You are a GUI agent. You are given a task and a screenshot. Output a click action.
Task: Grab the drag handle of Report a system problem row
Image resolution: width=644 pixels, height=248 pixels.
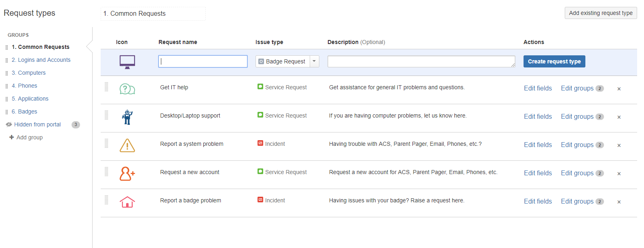pyautogui.click(x=107, y=143)
